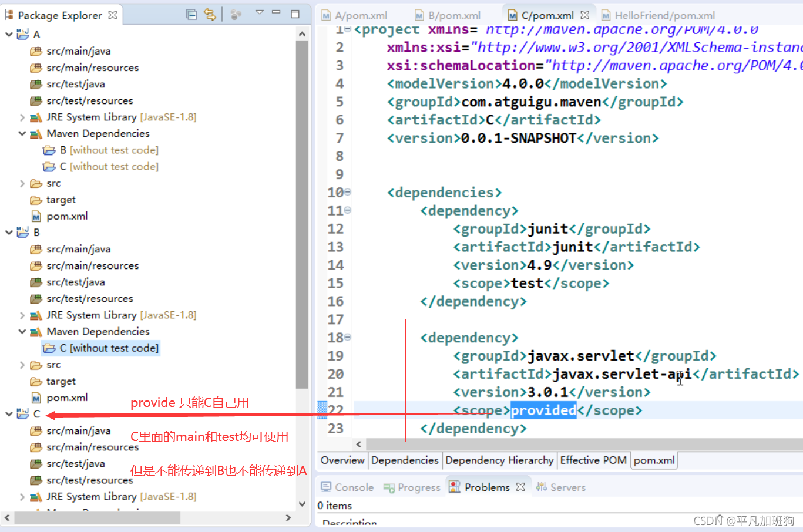The height and width of the screenshot is (532, 803).
Task: Click the Maven Dependencies library icon under B
Action: pyautogui.click(x=36, y=332)
